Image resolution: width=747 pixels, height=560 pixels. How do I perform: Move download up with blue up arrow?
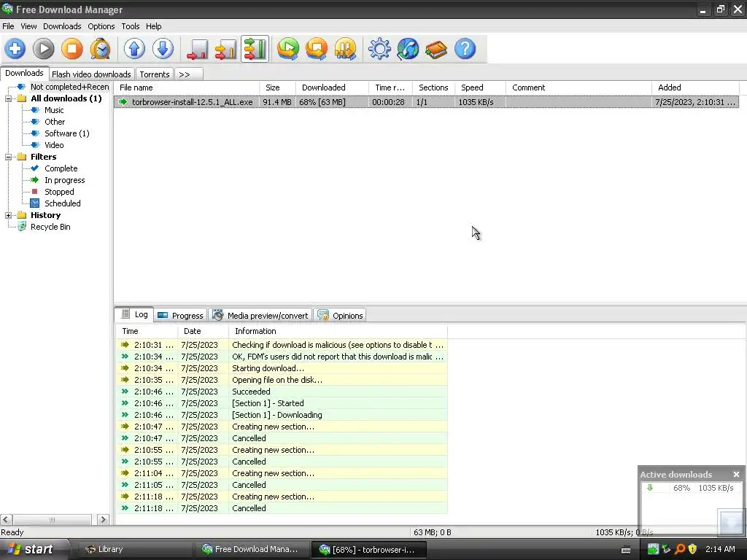134,49
